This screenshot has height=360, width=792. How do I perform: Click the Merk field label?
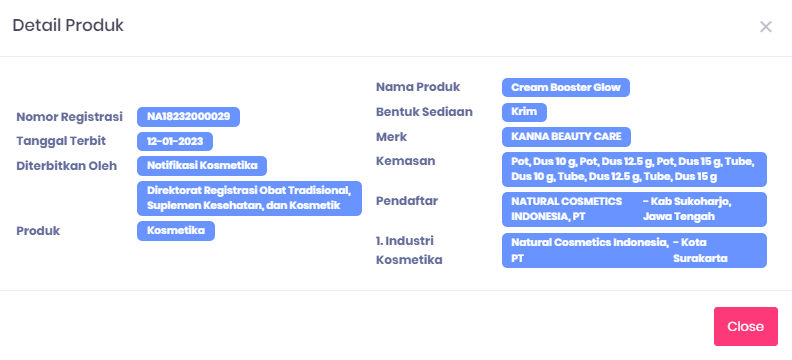click(391, 137)
